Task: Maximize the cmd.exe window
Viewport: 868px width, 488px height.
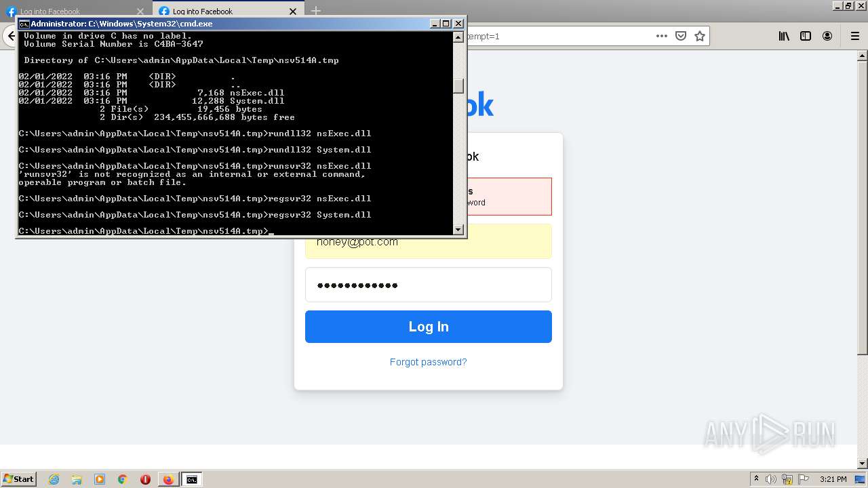Action: tap(446, 23)
